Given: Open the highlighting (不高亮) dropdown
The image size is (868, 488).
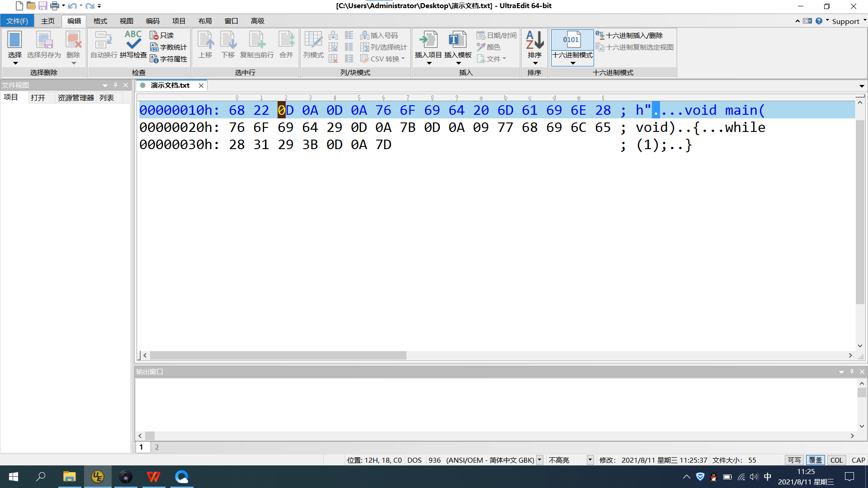Looking at the screenshot, I should 590,460.
